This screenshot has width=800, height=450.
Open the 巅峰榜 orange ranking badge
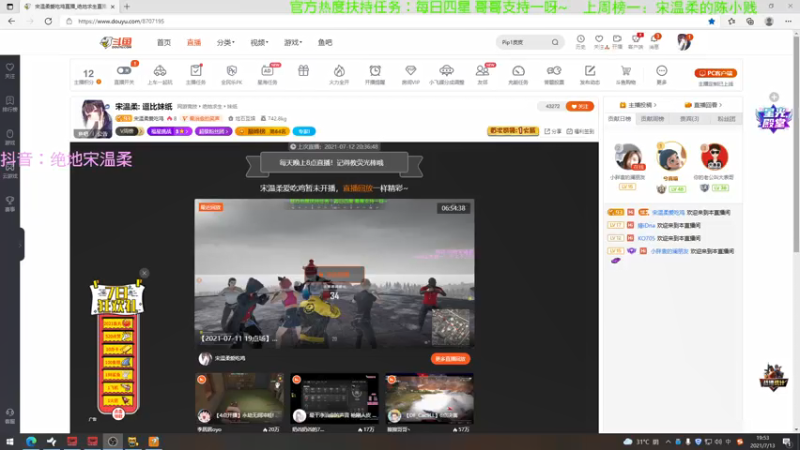point(262,131)
